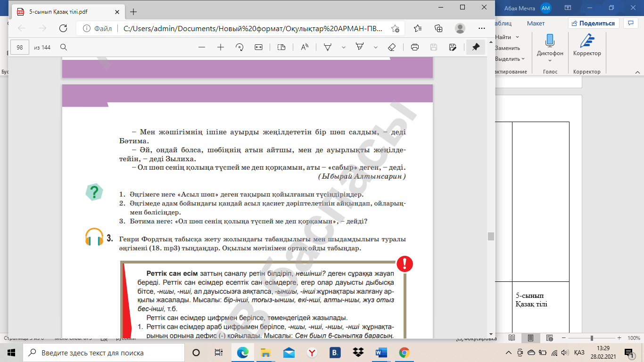Close the 5-сынып Қазақ тілі.pdf tab
Image resolution: width=644 pixels, height=362 pixels.
[116, 11]
